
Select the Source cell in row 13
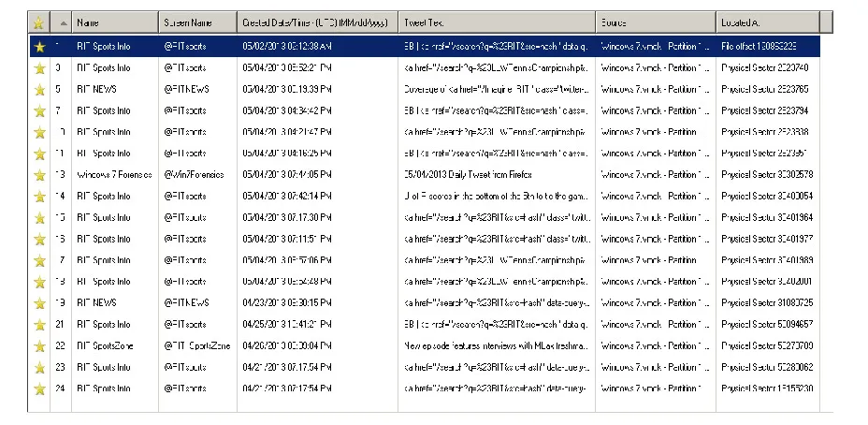coord(656,174)
